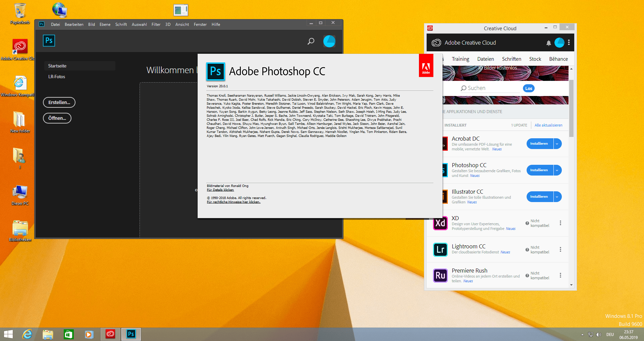
Task: Open the Papierkorb recycle bin desktop icon
Action: click(20, 13)
